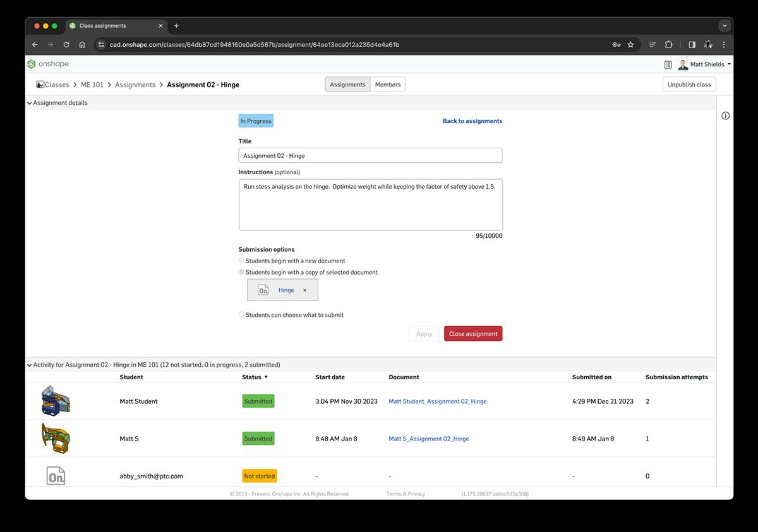This screenshot has width=758, height=532.
Task: Bookmark this page with the star icon
Action: click(630, 45)
